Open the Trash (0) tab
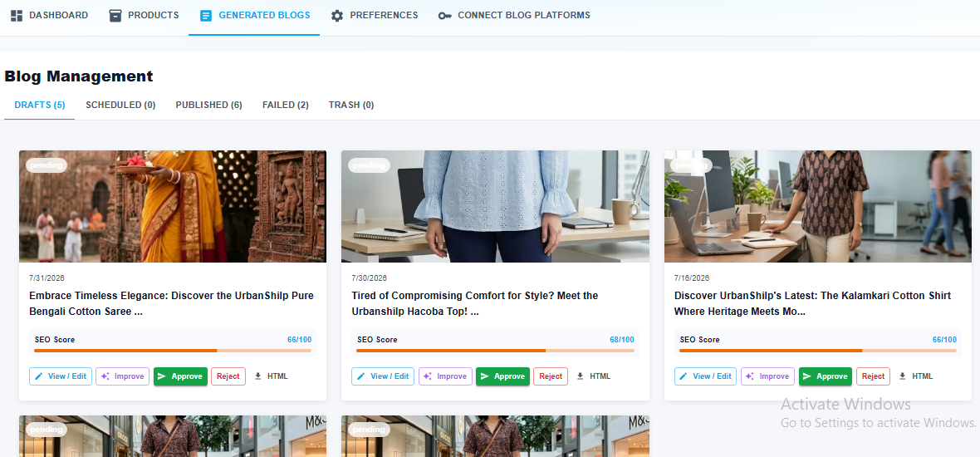The width and height of the screenshot is (980, 457). [x=351, y=105]
